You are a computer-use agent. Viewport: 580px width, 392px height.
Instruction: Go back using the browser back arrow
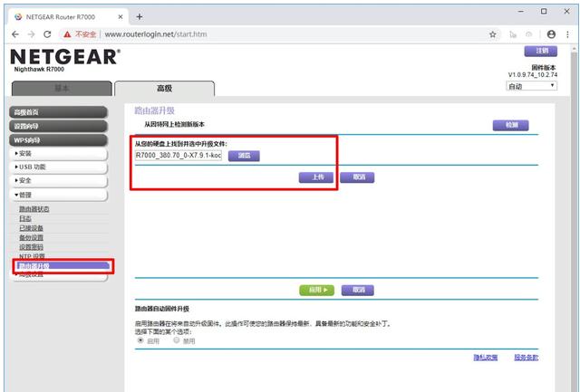click(15, 34)
